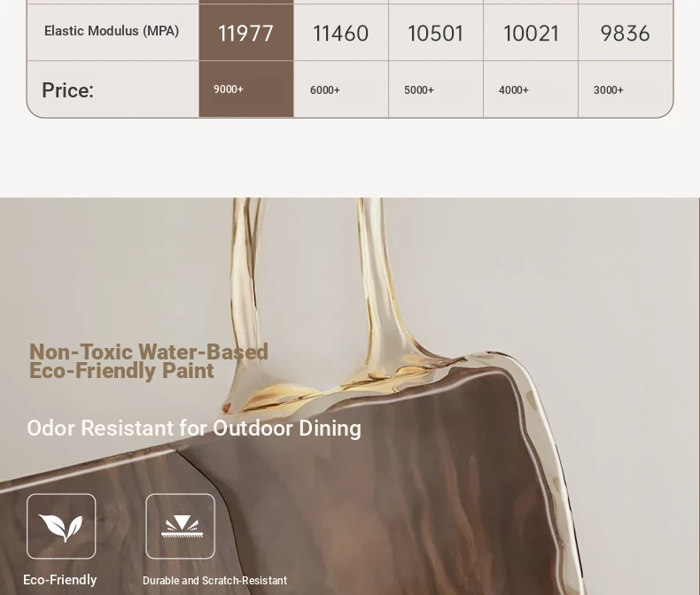Click the Odor Resistant for Outdoor Dining text

click(194, 429)
